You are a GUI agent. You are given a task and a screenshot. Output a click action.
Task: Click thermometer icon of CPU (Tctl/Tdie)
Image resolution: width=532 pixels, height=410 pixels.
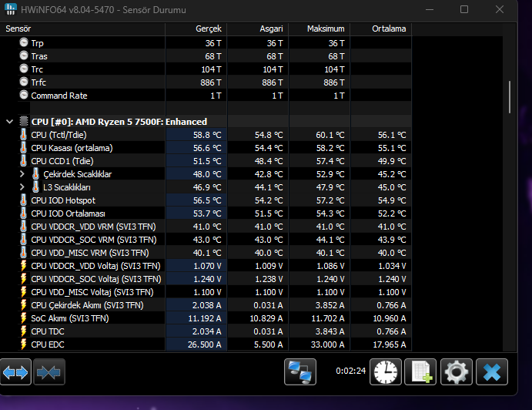point(23,135)
